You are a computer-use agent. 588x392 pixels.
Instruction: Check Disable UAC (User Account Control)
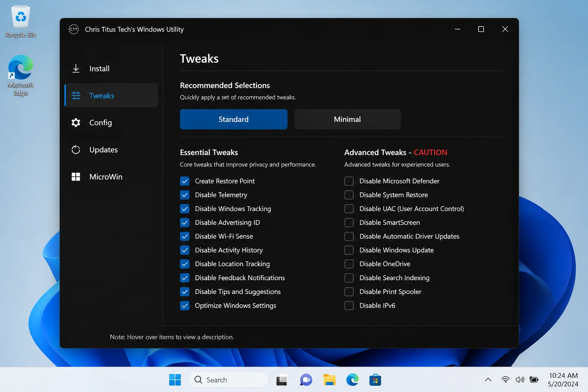click(349, 209)
